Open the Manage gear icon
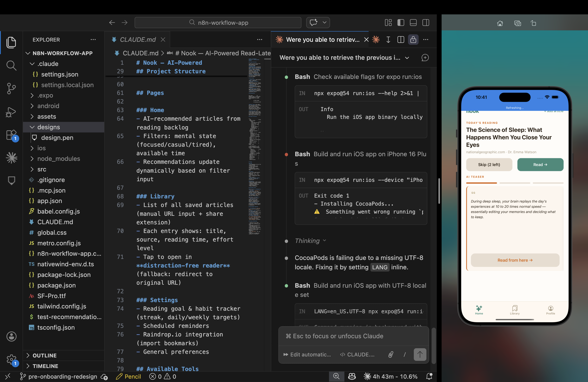This screenshot has width=588, height=382. [x=11, y=360]
